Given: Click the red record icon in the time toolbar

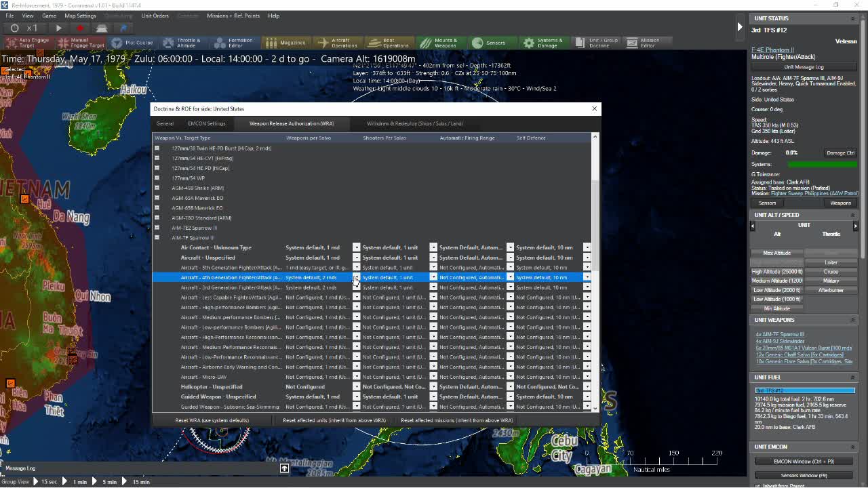Looking at the screenshot, I should (80, 28).
